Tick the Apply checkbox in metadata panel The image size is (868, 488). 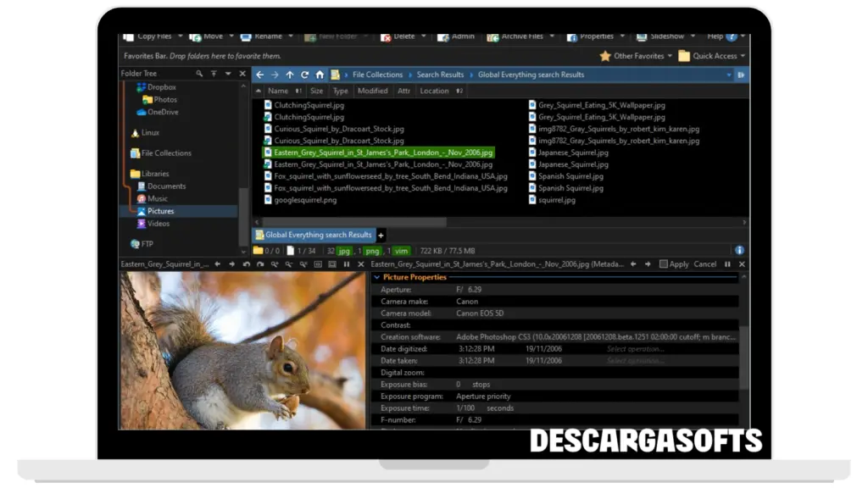[x=664, y=264]
